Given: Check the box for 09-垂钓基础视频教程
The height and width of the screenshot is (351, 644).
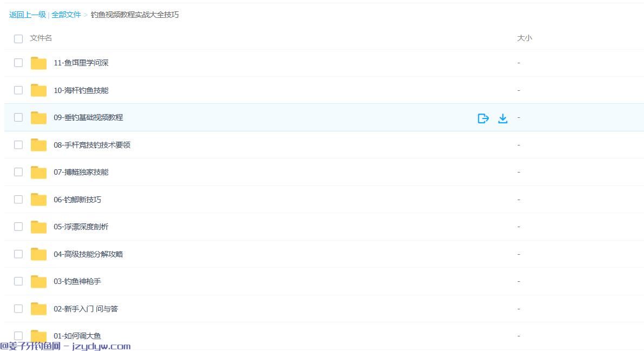Looking at the screenshot, I should click(18, 117).
